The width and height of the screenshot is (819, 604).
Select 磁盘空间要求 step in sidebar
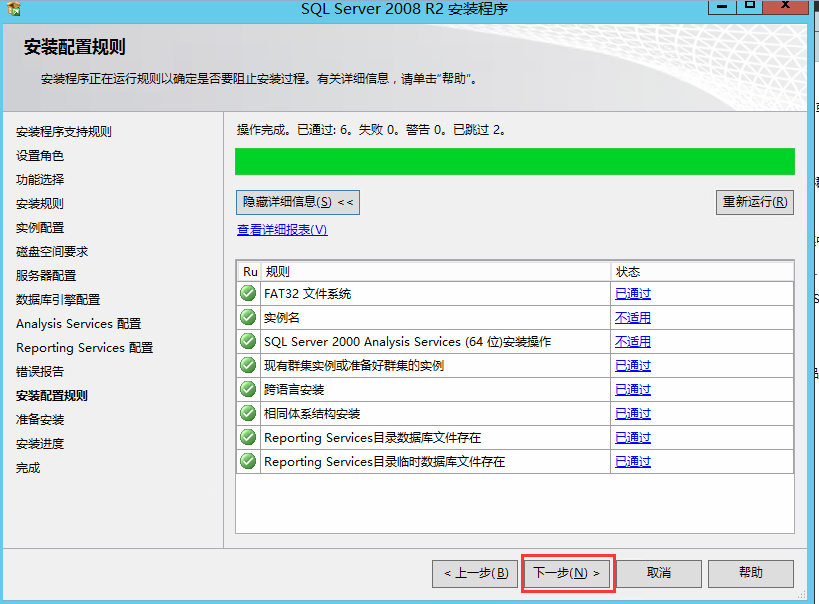pos(52,252)
